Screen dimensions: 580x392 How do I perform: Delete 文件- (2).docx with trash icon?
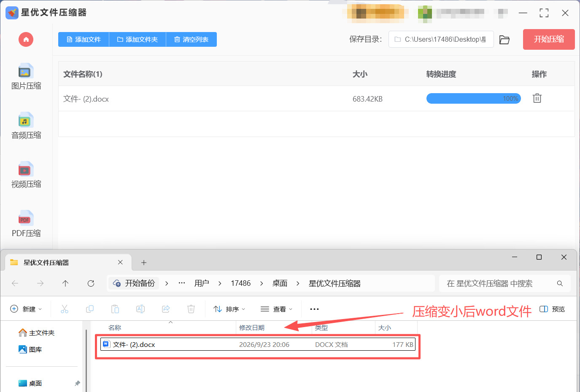click(537, 98)
